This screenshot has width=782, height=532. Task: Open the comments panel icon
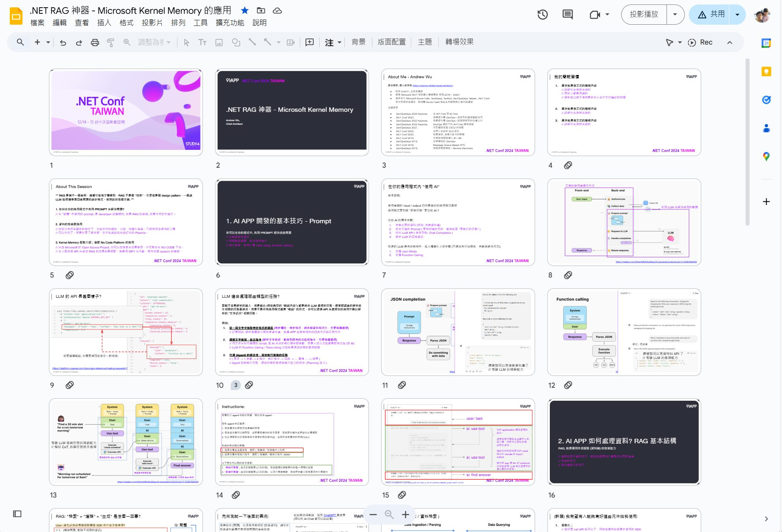point(568,15)
